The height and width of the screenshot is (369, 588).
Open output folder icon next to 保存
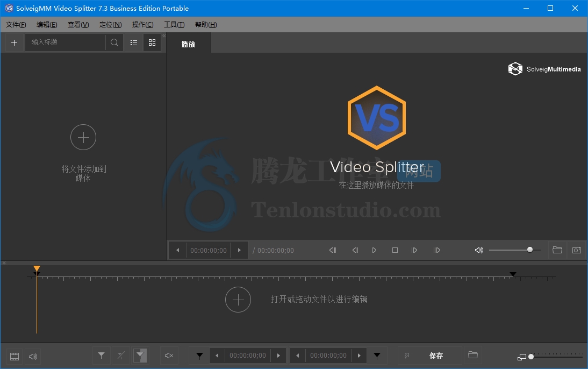[x=473, y=355]
